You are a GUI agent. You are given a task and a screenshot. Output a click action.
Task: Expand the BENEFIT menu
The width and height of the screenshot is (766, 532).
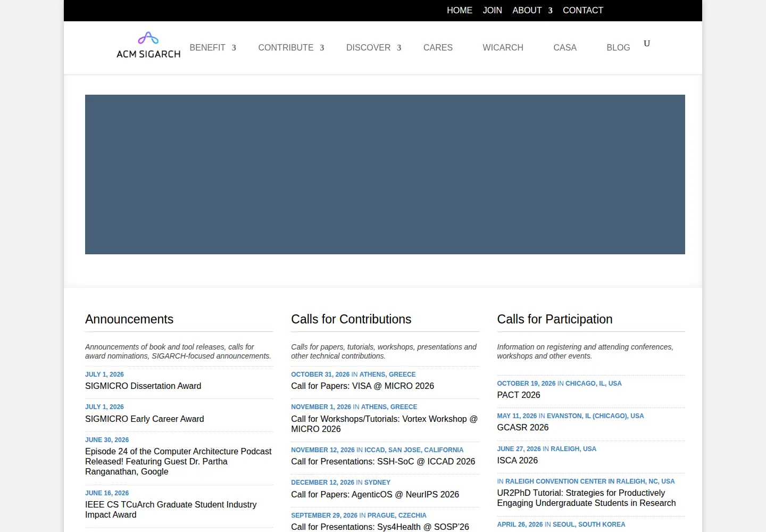[x=213, y=47]
